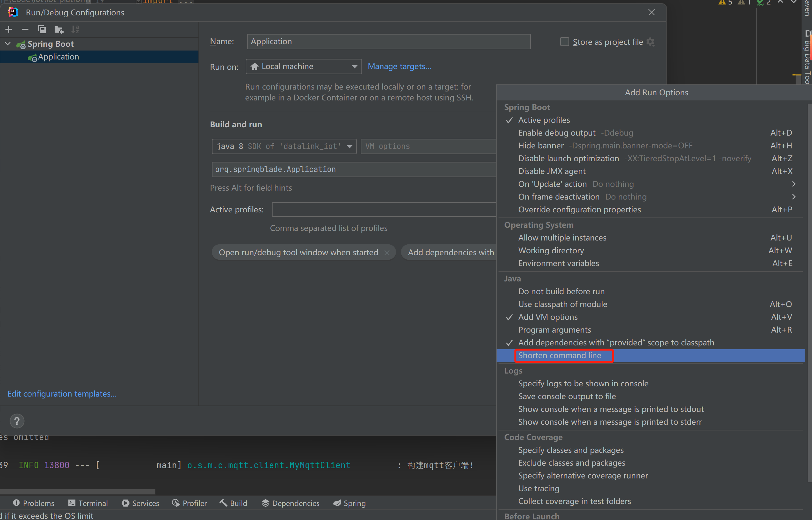This screenshot has height=520, width=812.
Task: Click the Save to new folder icon
Action: click(59, 30)
